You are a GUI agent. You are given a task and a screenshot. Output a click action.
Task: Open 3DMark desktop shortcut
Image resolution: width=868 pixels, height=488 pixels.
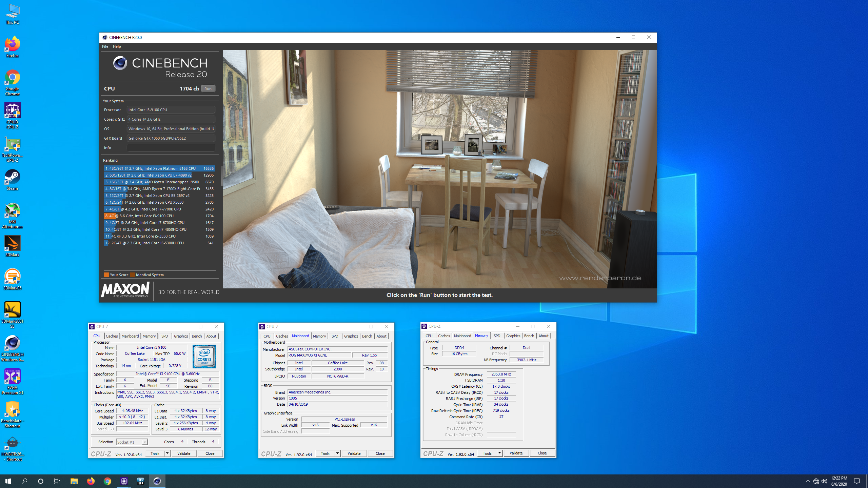point(12,246)
